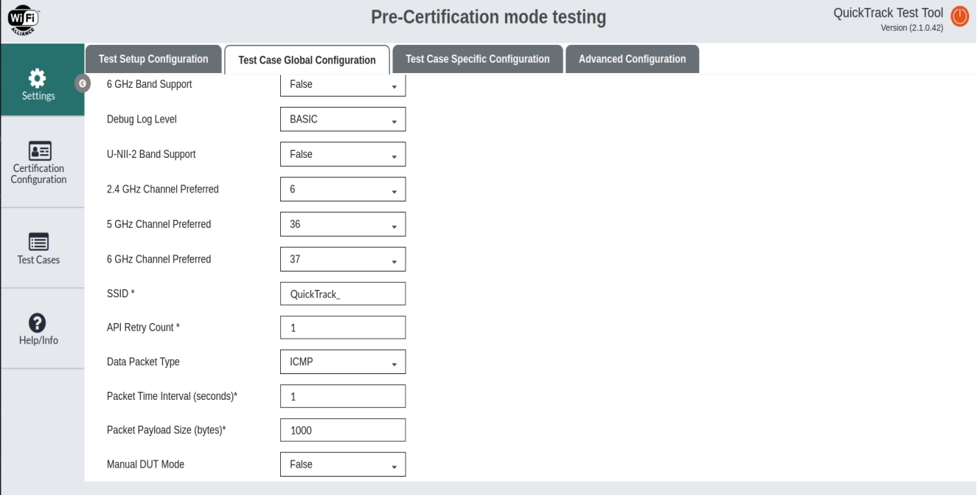Toggle the Manual DUT Mode dropdown
This screenshot has height=498, width=980.
pos(343,465)
